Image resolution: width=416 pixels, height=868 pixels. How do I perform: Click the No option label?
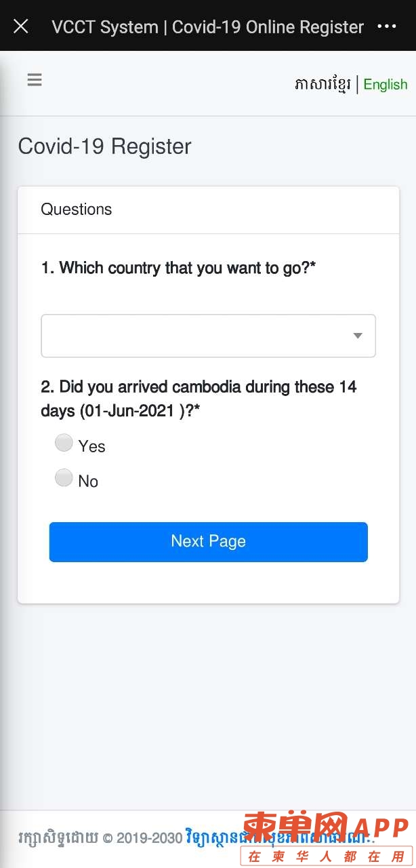[x=88, y=481]
